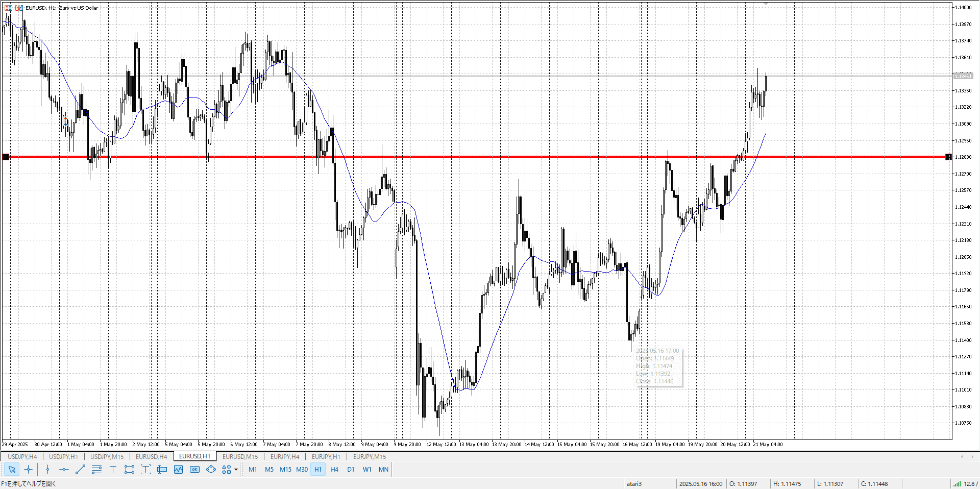
Task: Switch to the USDJPY,H4 chart tab
Action: tap(22, 456)
